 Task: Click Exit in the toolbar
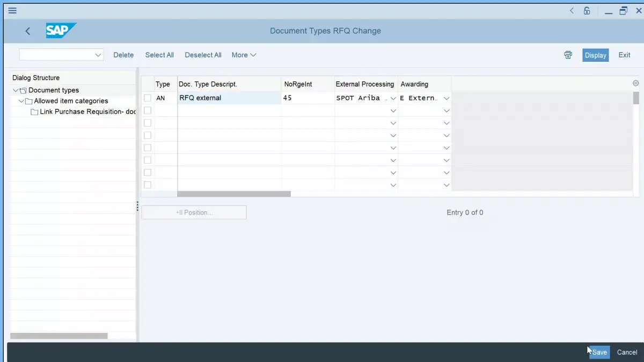624,55
